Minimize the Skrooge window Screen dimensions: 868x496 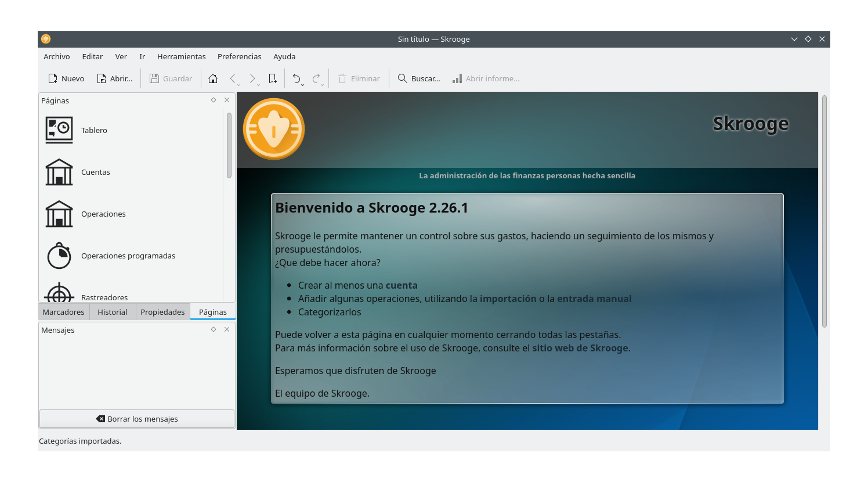794,39
